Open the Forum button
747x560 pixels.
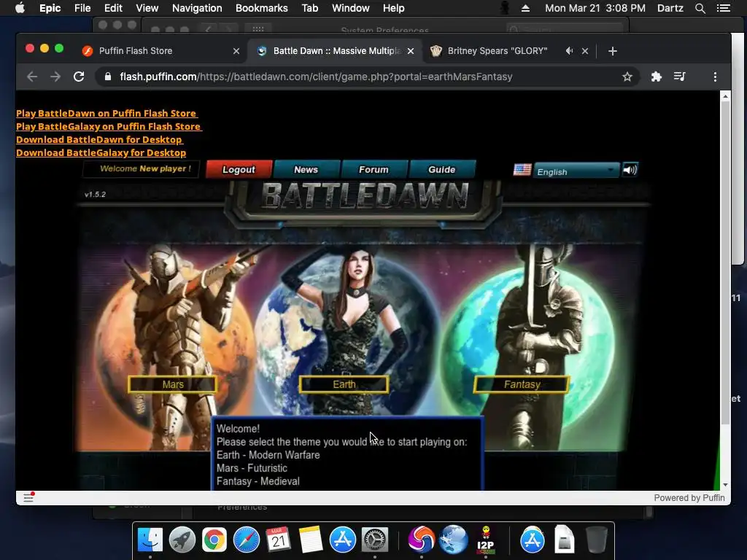(x=373, y=169)
